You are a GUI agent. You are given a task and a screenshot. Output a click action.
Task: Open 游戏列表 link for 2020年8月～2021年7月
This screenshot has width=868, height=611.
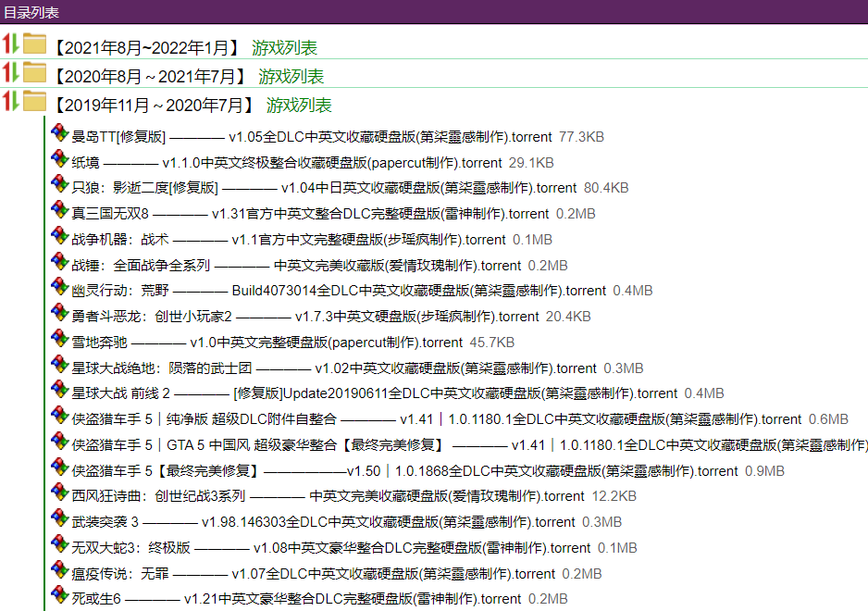291,77
